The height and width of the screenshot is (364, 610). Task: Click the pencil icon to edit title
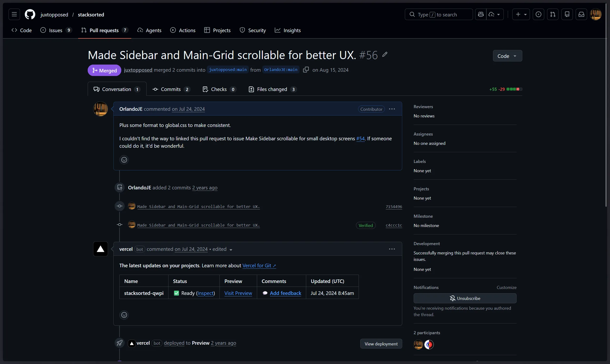(x=385, y=55)
